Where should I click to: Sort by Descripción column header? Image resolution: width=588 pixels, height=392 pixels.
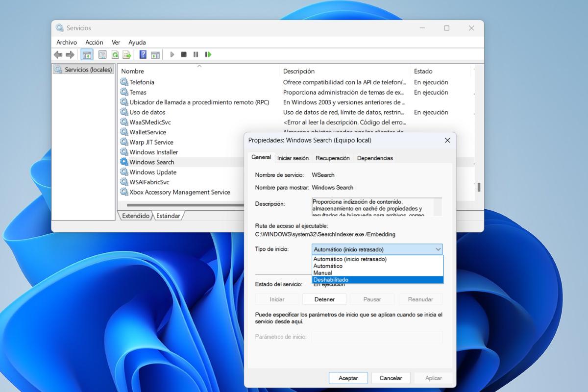(345, 71)
